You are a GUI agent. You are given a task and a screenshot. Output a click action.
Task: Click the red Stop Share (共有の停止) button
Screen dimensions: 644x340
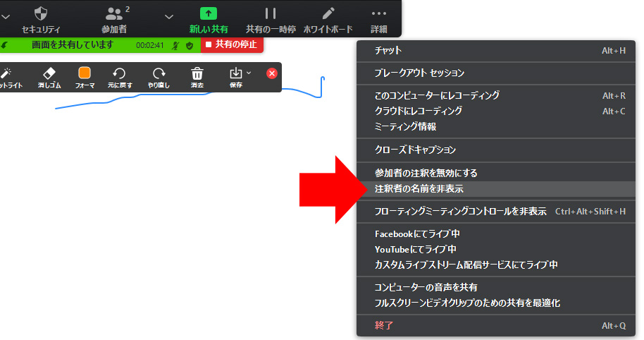coord(232,44)
